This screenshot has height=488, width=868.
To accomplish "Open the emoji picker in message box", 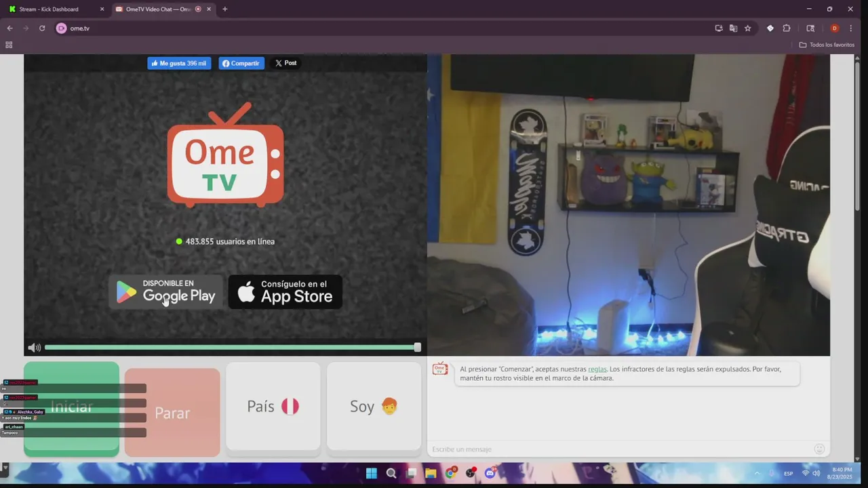I will point(819,449).
